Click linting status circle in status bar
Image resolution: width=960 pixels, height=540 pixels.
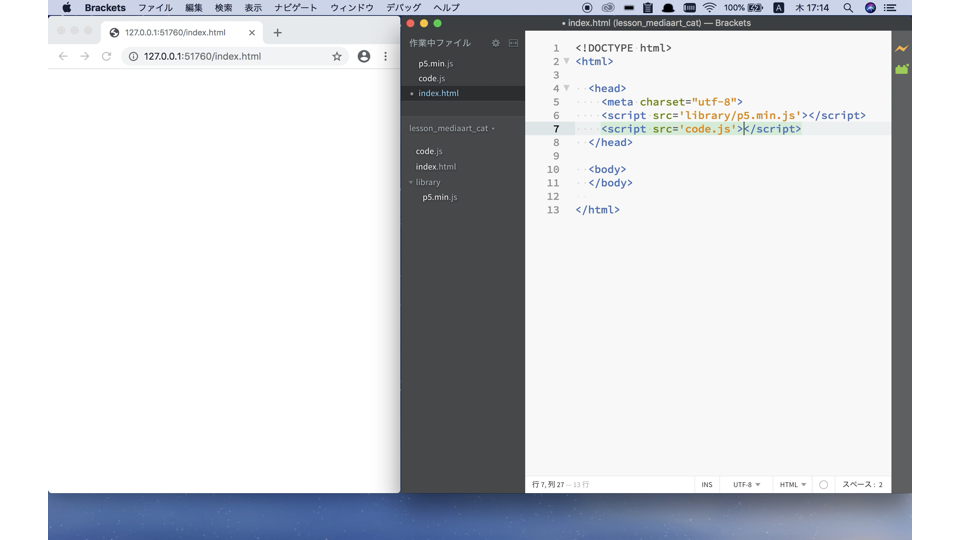coord(823,484)
